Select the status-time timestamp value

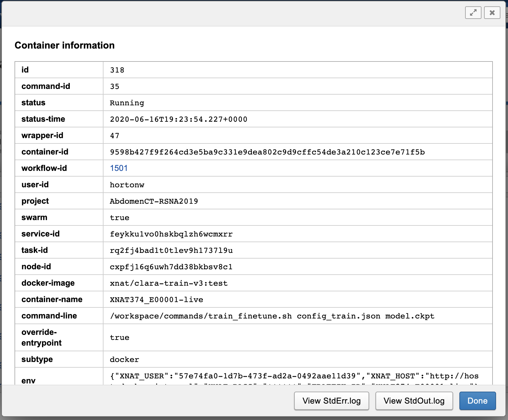tap(178, 119)
